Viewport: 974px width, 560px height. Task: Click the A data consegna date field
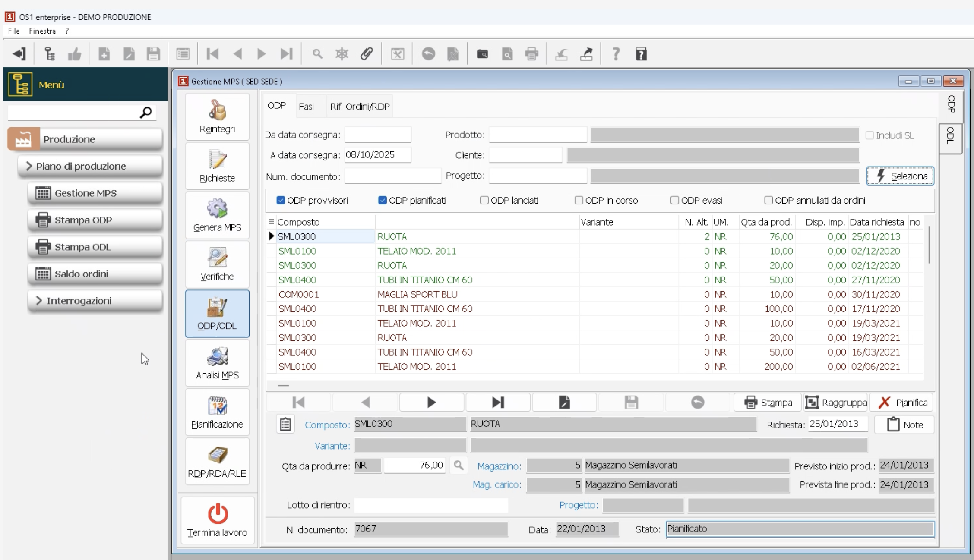coord(377,155)
